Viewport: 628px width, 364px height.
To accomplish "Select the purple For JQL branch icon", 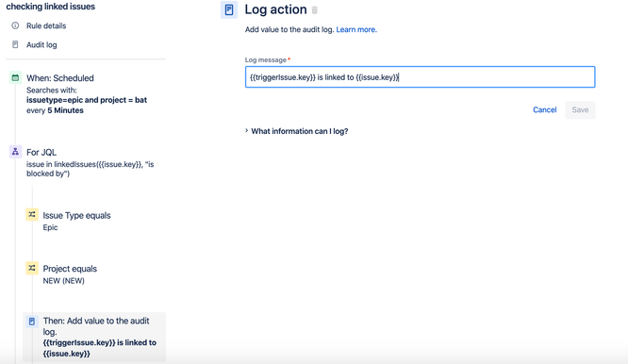I will [x=15, y=152].
